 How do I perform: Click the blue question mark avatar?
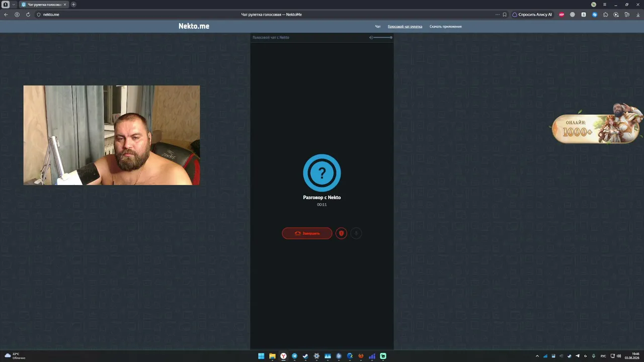pos(322,173)
